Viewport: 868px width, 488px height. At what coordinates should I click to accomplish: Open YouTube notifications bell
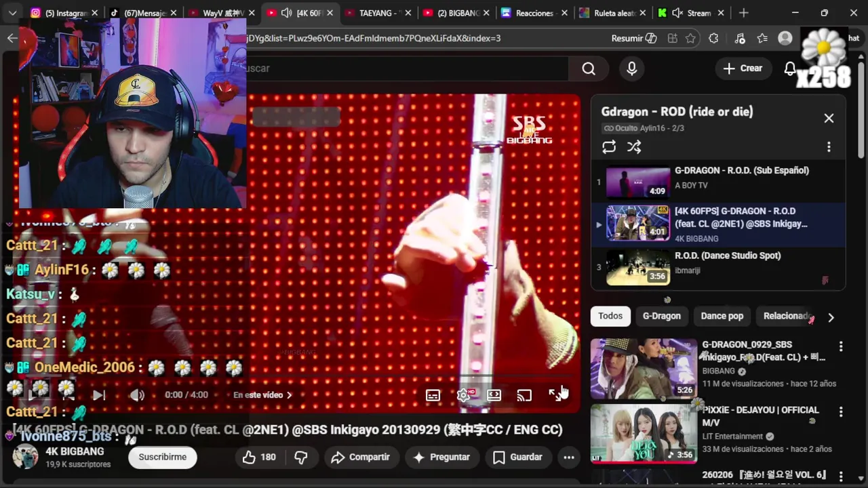[790, 68]
